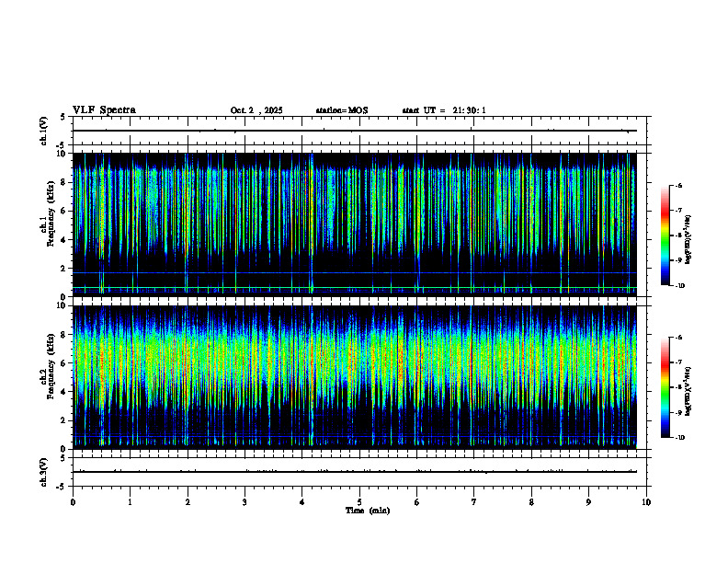Click the time axis tick label 4
Image resolution: width=728 pixels, height=563 pixels.
302,502
